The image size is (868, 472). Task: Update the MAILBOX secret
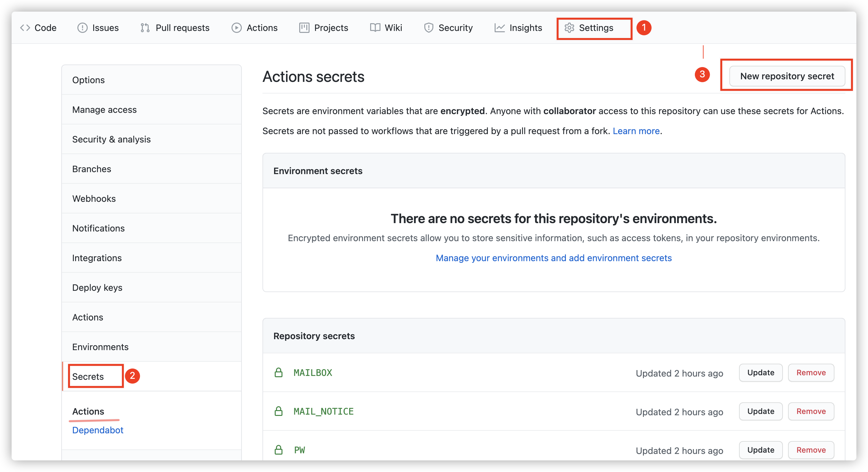(x=761, y=373)
